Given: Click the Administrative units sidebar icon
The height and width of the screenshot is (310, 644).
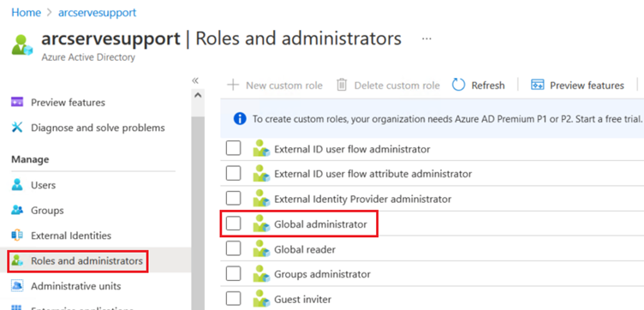Looking at the screenshot, I should [x=17, y=286].
